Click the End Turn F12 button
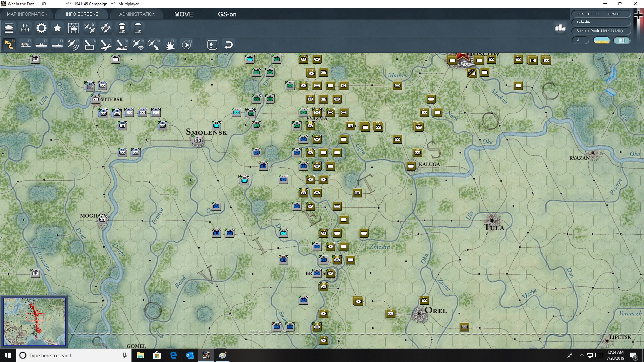Image resolution: width=644 pixels, height=362 pixels. tap(186, 45)
